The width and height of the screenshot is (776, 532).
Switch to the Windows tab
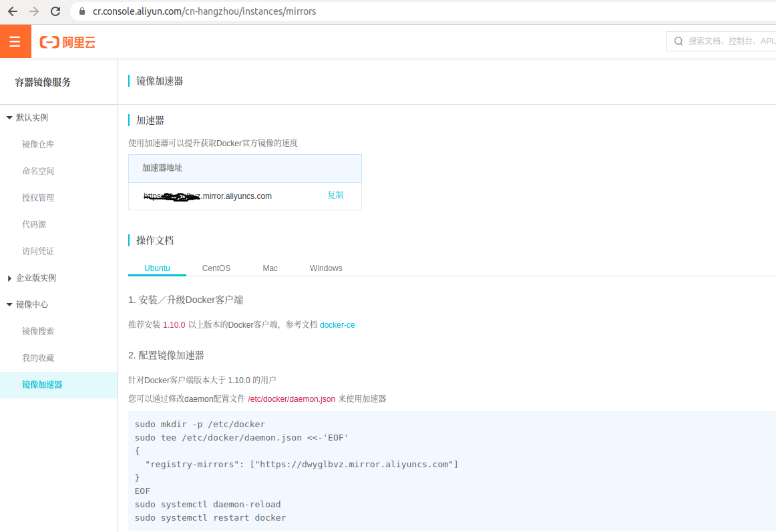pos(326,268)
